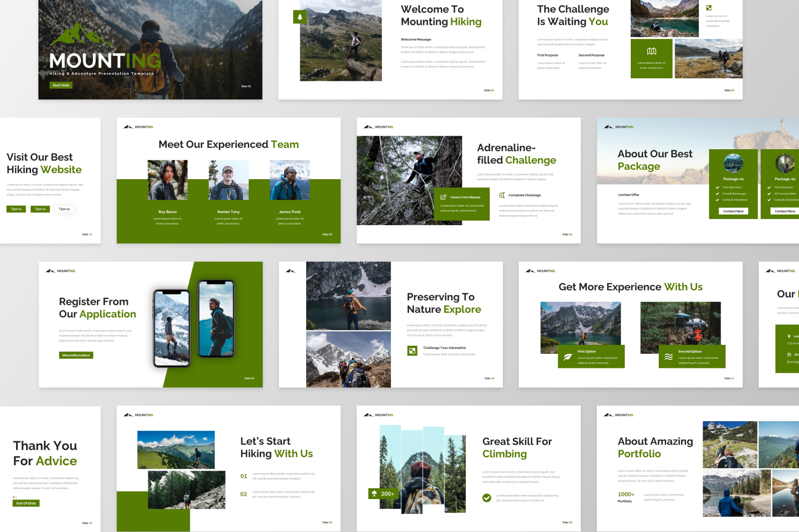799x532 pixels.
Task: Click the checkmark circle on Great Skill slide
Action: 487,497
